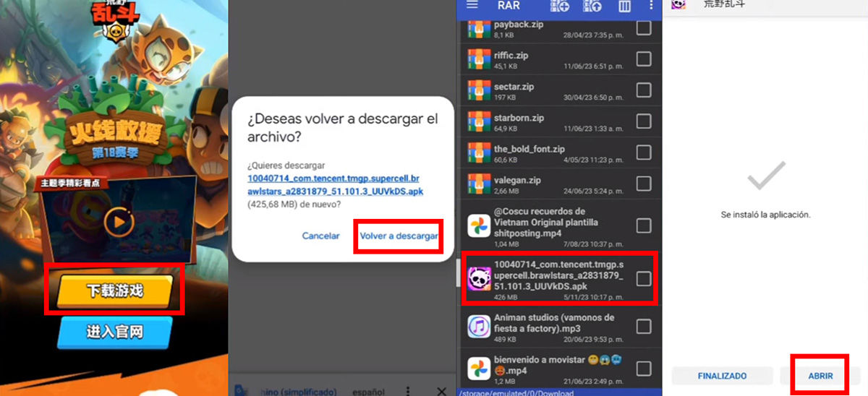Tick the Brawl Stars apk file checkbox
The height and width of the screenshot is (396, 868).
[x=643, y=278]
